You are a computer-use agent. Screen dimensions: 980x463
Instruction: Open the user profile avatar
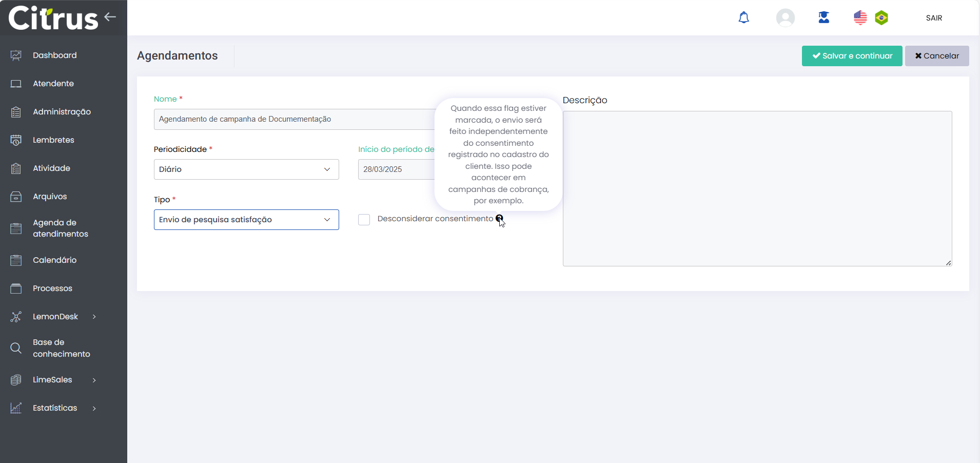785,18
